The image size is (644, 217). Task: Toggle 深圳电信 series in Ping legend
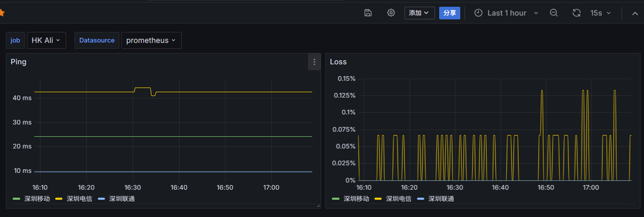pos(79,198)
